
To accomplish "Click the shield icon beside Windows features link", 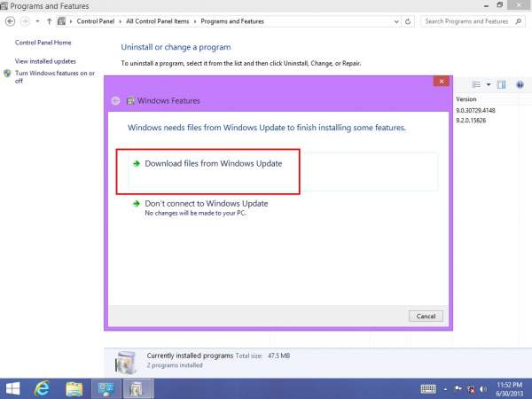I will pyautogui.click(x=7, y=74).
